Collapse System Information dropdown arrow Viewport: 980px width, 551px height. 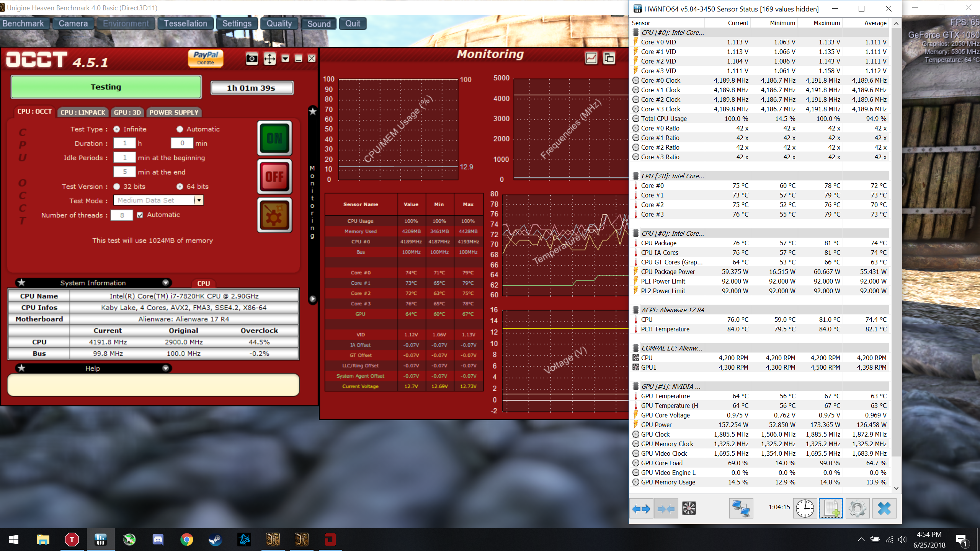(x=165, y=283)
